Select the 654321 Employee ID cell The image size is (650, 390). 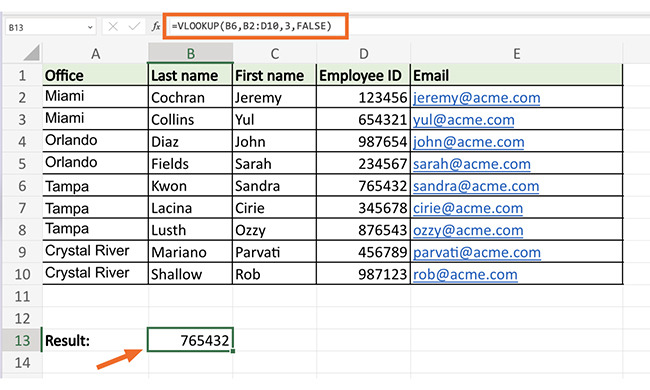tap(364, 119)
